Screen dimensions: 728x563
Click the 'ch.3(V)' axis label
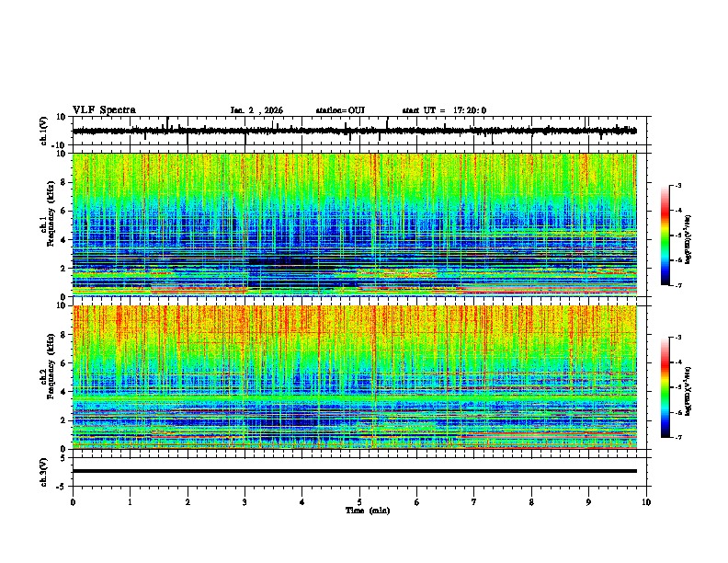tap(44, 473)
